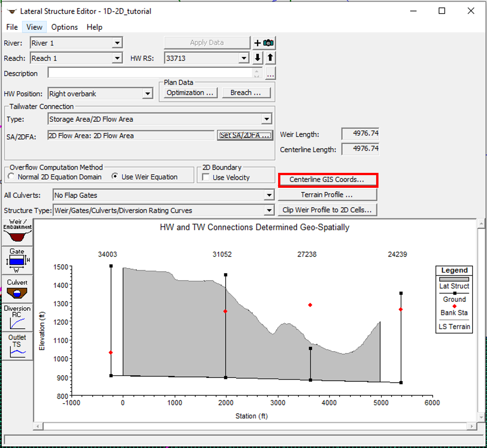This screenshot has width=487, height=448.
Task: Open the HW Position dropdown
Action: 147,94
